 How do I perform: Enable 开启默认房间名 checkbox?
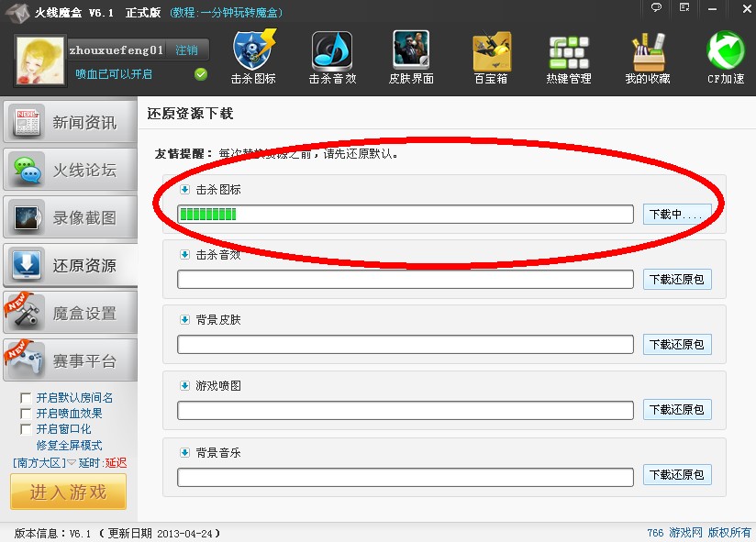[26, 398]
